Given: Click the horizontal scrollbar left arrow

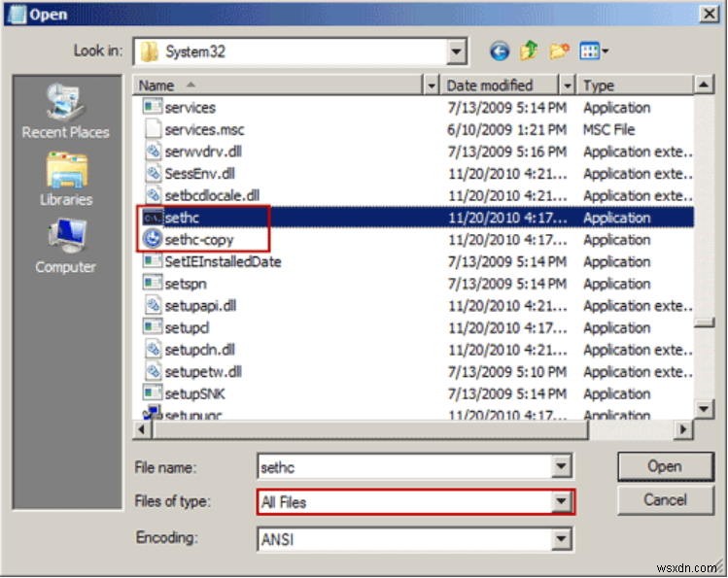Looking at the screenshot, I should click(x=142, y=429).
